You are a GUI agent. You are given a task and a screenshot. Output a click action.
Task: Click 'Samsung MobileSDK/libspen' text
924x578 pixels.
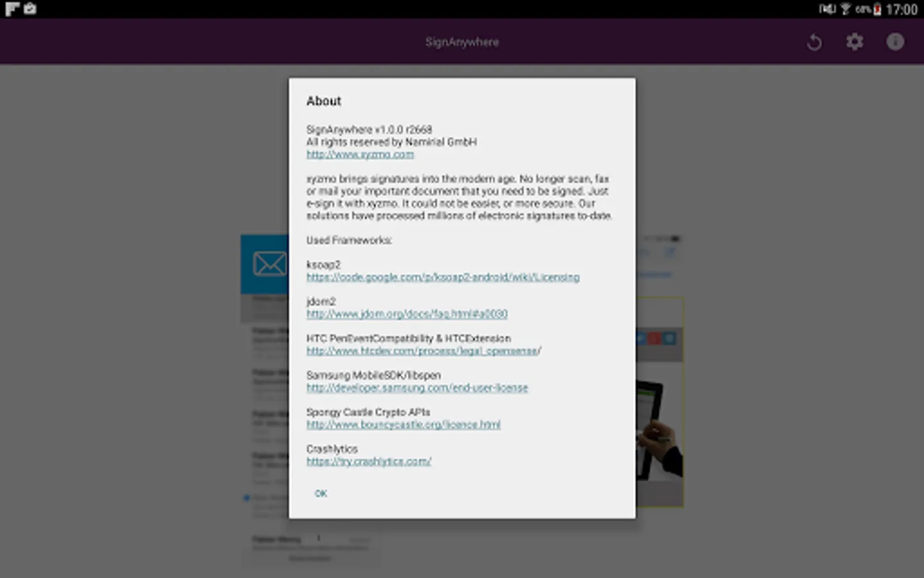(373, 375)
